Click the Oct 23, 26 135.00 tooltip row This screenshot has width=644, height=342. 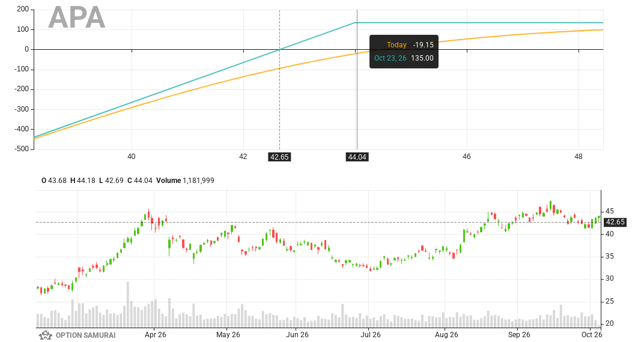pyautogui.click(x=404, y=58)
